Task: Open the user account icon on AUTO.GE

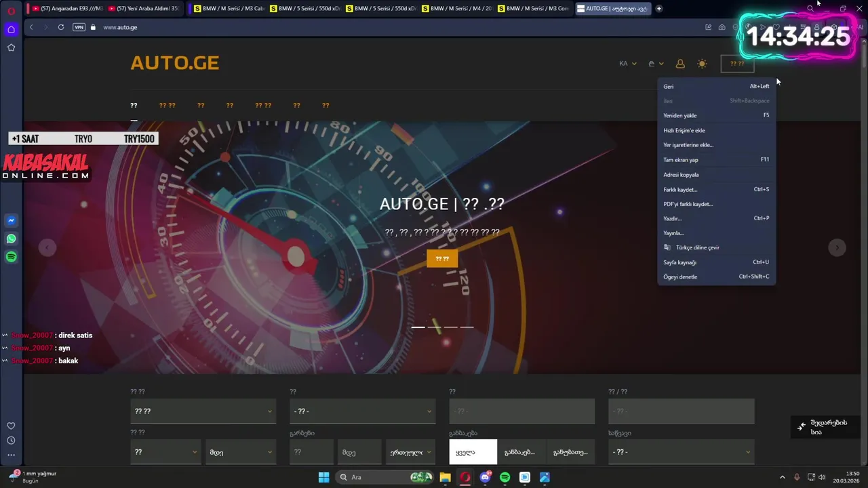Action: point(680,64)
